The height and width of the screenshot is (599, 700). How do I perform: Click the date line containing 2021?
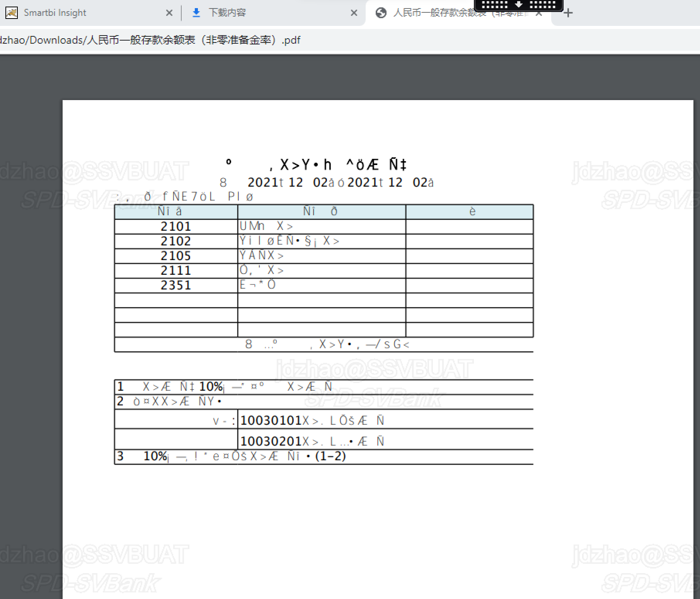coord(327,182)
